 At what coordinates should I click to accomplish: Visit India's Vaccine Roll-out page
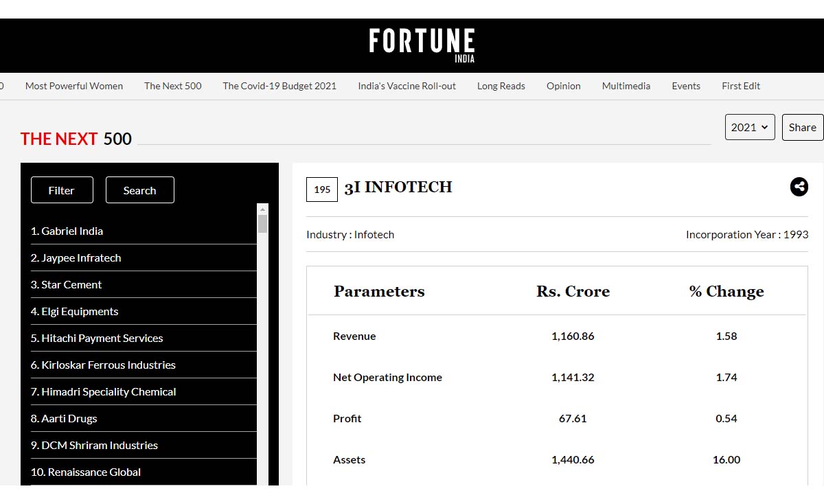point(407,86)
